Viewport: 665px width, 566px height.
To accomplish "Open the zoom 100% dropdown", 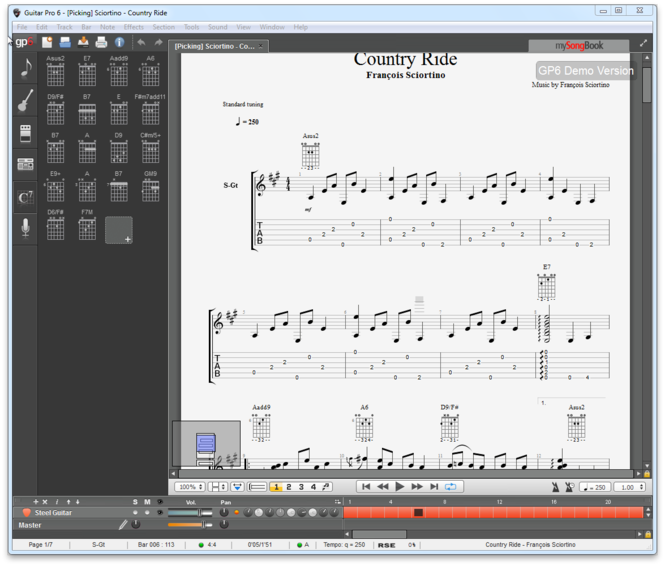I will [x=190, y=487].
